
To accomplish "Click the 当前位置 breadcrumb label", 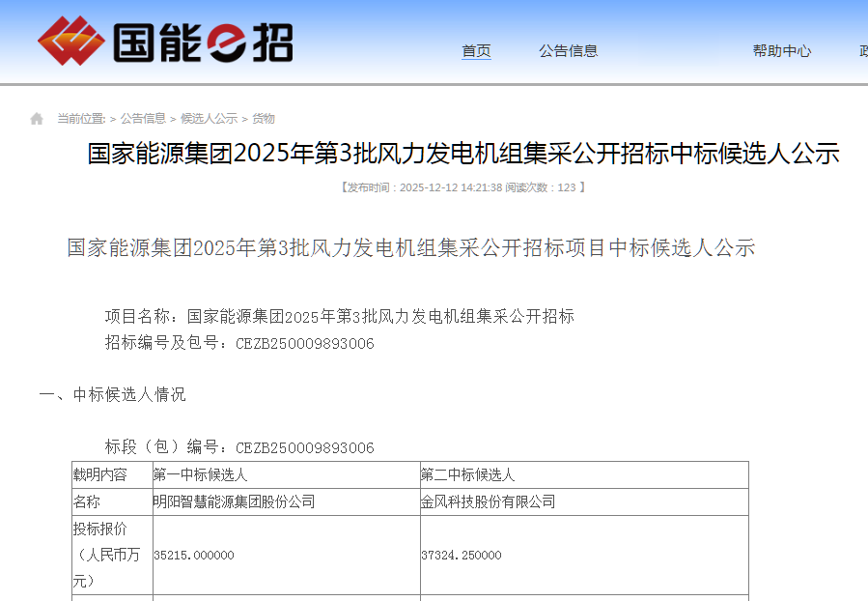I will (x=81, y=119).
